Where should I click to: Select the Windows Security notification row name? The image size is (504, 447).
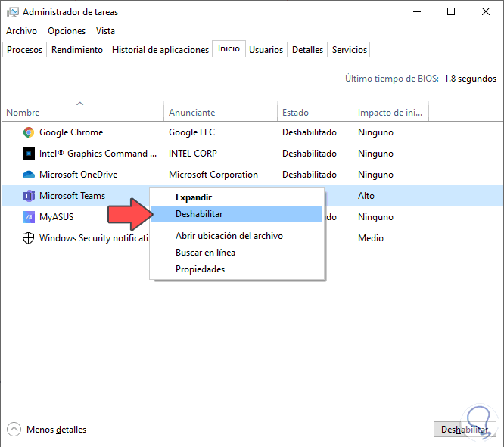pos(94,238)
